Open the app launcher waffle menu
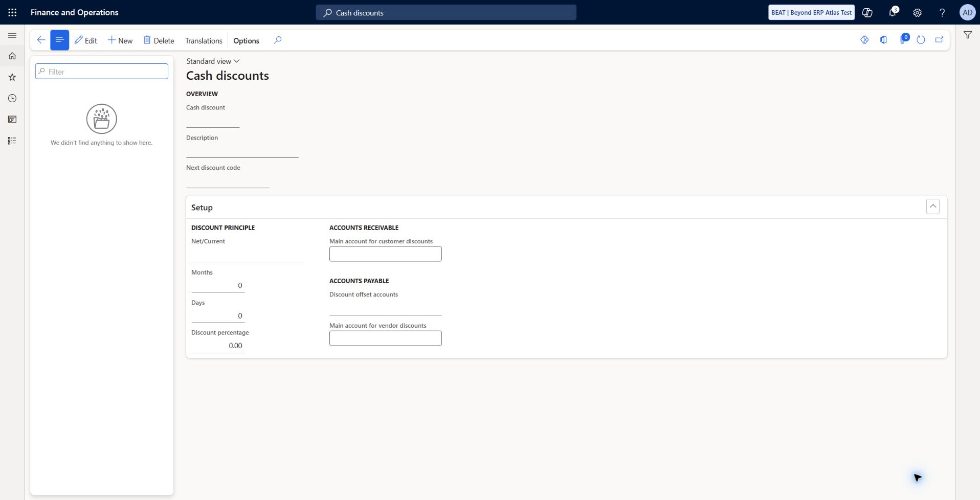The width and height of the screenshot is (980, 500). point(12,12)
